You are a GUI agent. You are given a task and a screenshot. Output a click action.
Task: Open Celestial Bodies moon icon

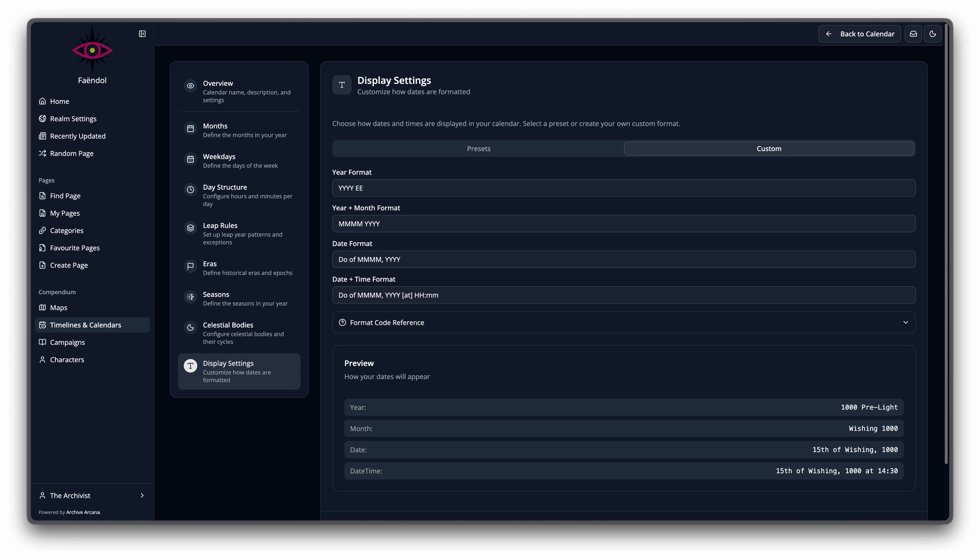190,327
